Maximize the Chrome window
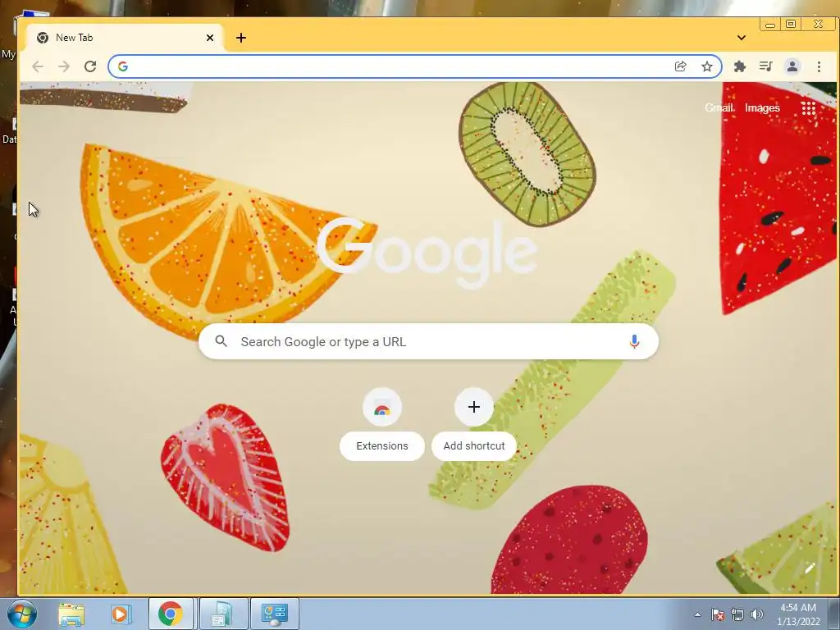This screenshot has height=630, width=840. point(791,24)
